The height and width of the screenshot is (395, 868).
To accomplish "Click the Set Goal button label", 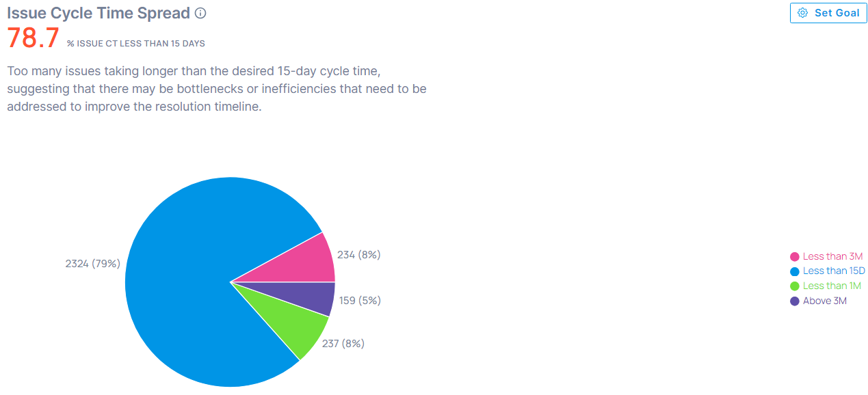I will coord(837,13).
